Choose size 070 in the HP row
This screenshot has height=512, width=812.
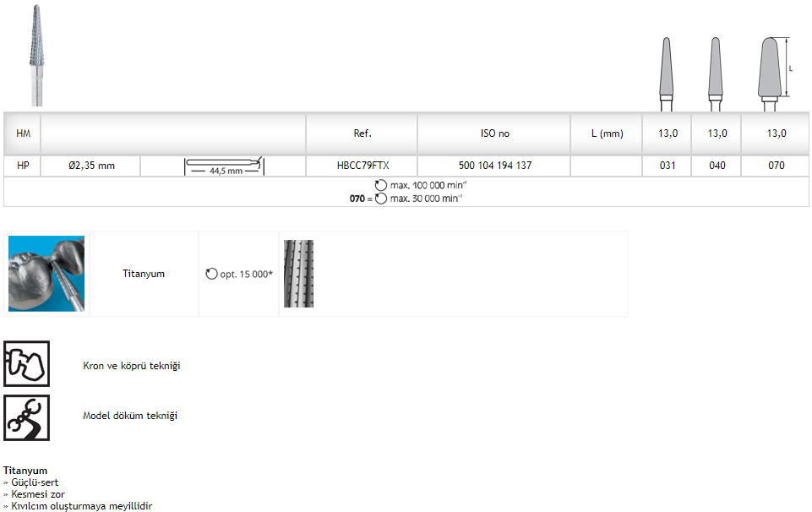tap(776, 166)
